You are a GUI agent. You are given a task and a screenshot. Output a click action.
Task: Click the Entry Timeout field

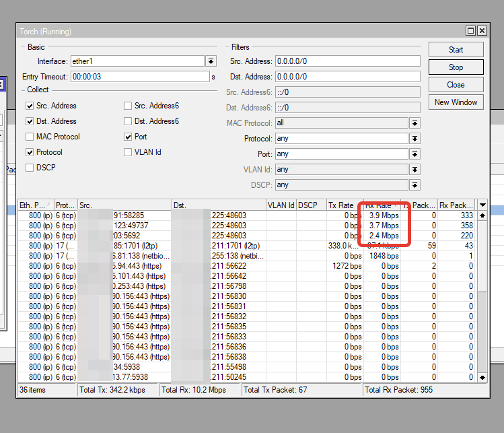click(140, 77)
